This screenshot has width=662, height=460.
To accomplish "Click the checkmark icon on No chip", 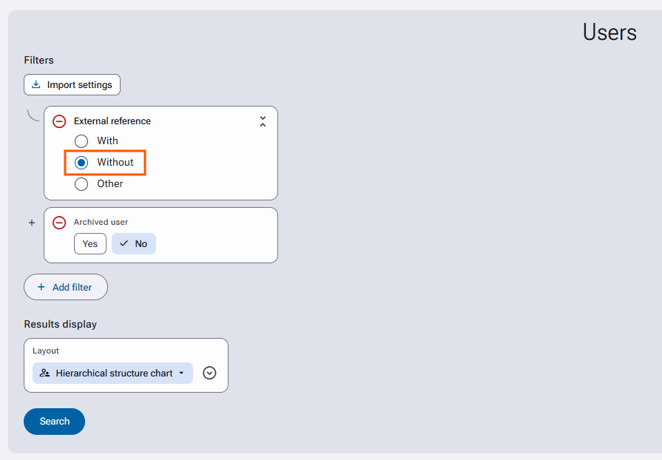I will tap(124, 244).
